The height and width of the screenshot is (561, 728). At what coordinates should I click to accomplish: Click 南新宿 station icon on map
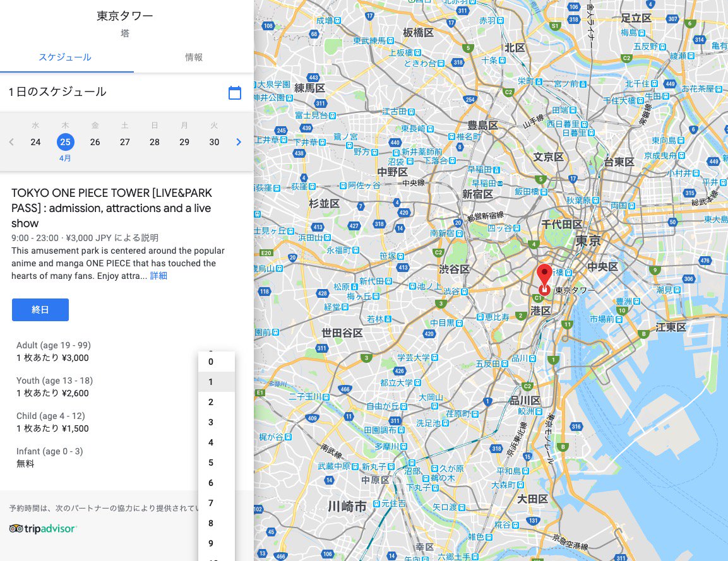[x=459, y=233]
